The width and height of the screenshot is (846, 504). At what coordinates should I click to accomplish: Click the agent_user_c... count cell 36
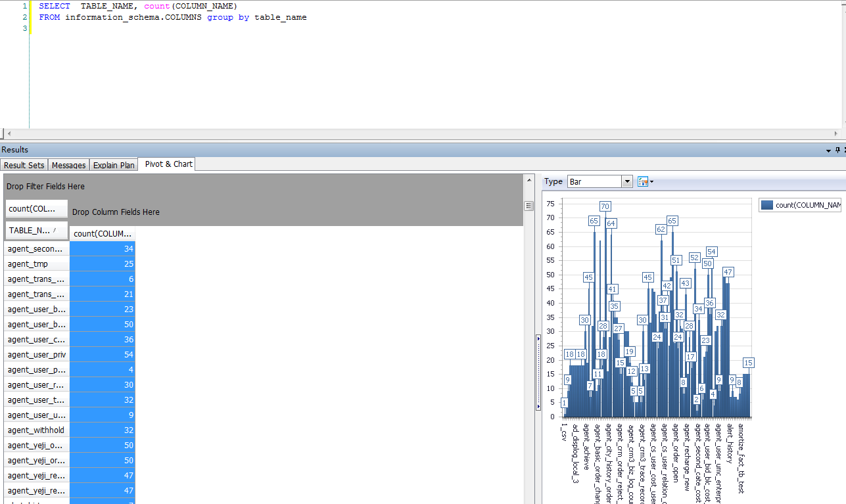tap(103, 340)
